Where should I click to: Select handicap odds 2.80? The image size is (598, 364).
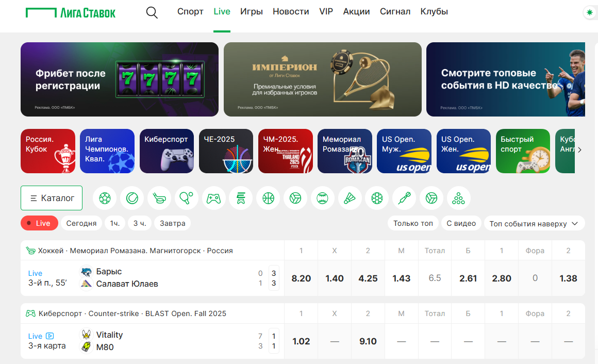(x=502, y=278)
